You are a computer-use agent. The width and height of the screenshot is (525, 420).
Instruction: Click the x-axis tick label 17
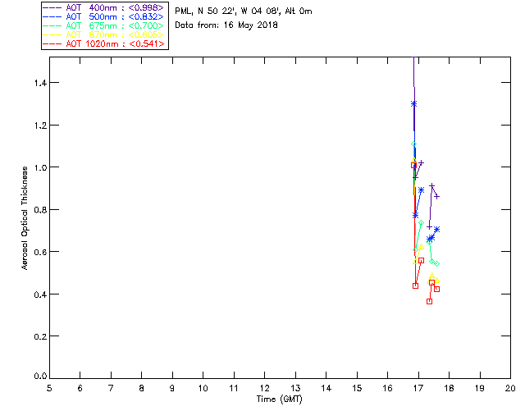tap(418, 388)
